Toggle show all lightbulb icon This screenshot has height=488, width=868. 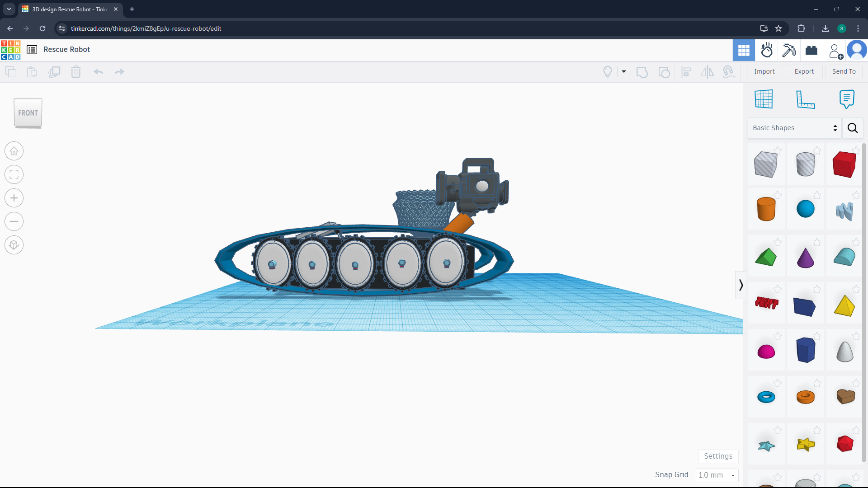608,72
